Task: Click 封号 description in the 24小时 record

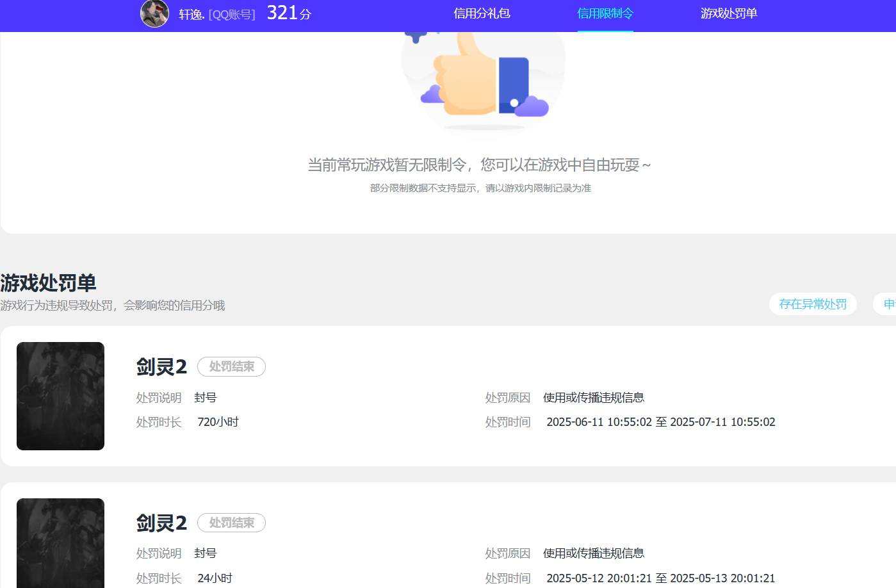Action: (x=206, y=553)
